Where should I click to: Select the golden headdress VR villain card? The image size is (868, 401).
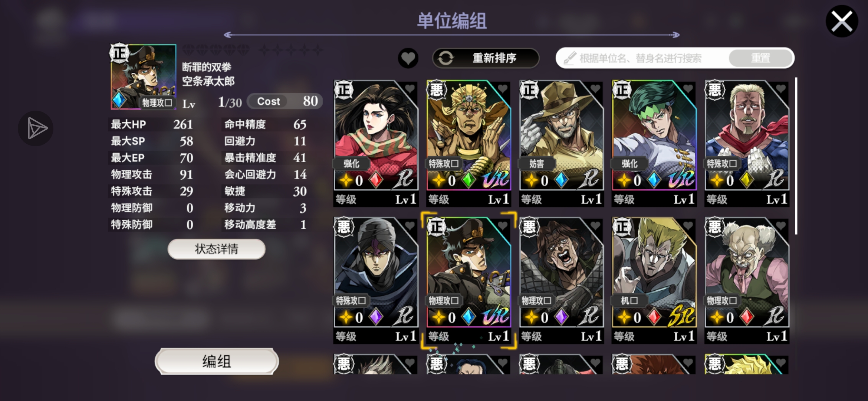(469, 143)
